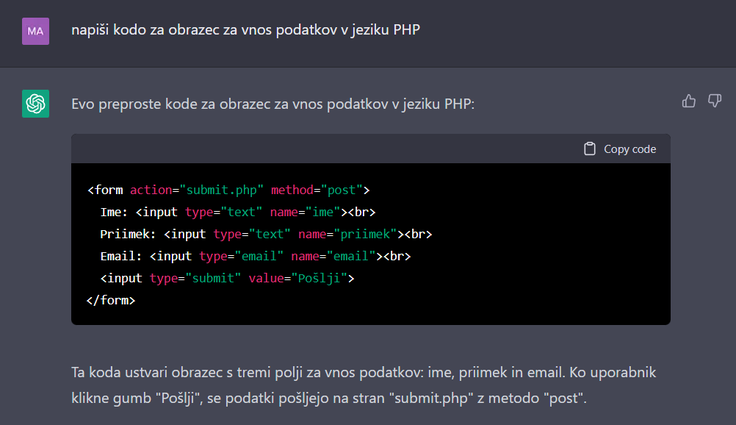Give the response a thumbs down

[714, 101]
